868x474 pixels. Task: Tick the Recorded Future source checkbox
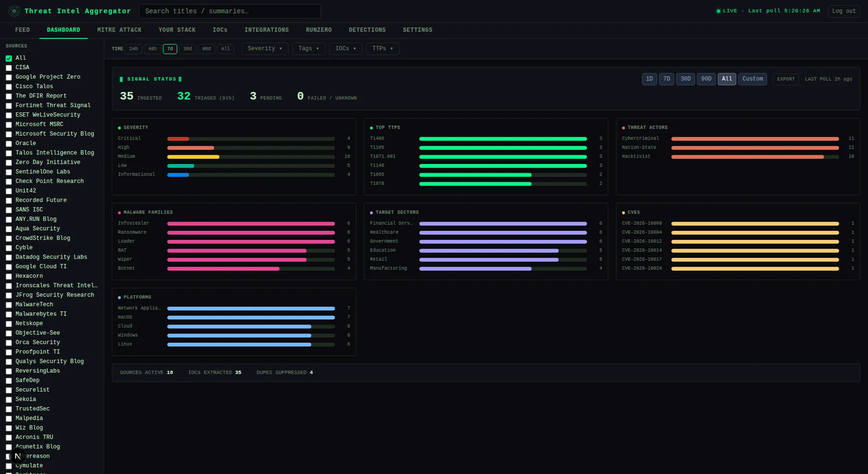click(9, 200)
